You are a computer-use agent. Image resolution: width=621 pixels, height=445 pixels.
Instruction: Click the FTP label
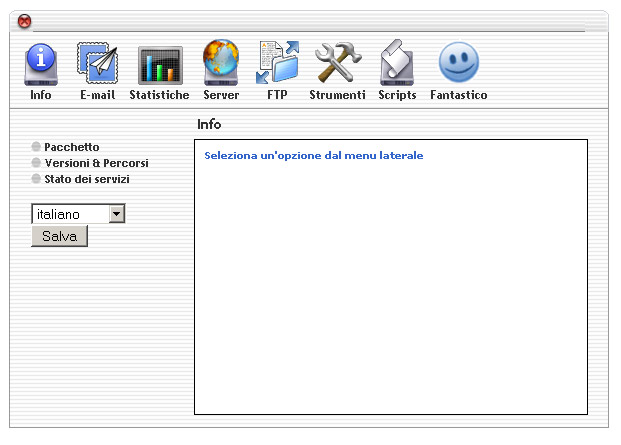(277, 95)
